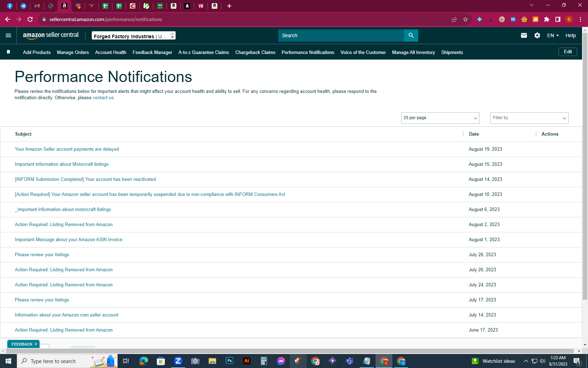The image size is (588, 368).
Task: Go to Manage All Inventory
Action: click(x=413, y=52)
